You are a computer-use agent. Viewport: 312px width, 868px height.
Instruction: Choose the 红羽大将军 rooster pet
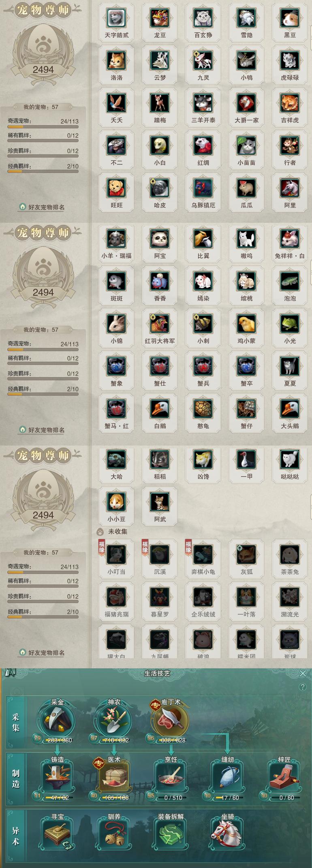click(x=160, y=324)
